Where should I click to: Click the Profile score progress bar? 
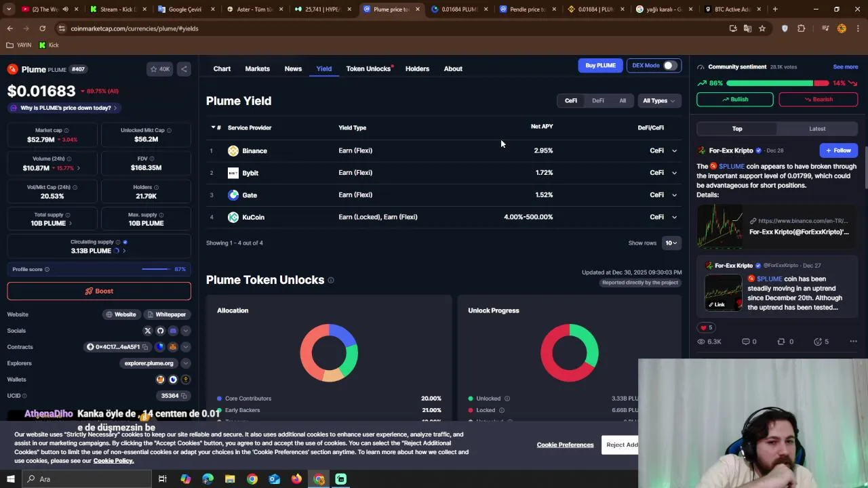tap(156, 270)
